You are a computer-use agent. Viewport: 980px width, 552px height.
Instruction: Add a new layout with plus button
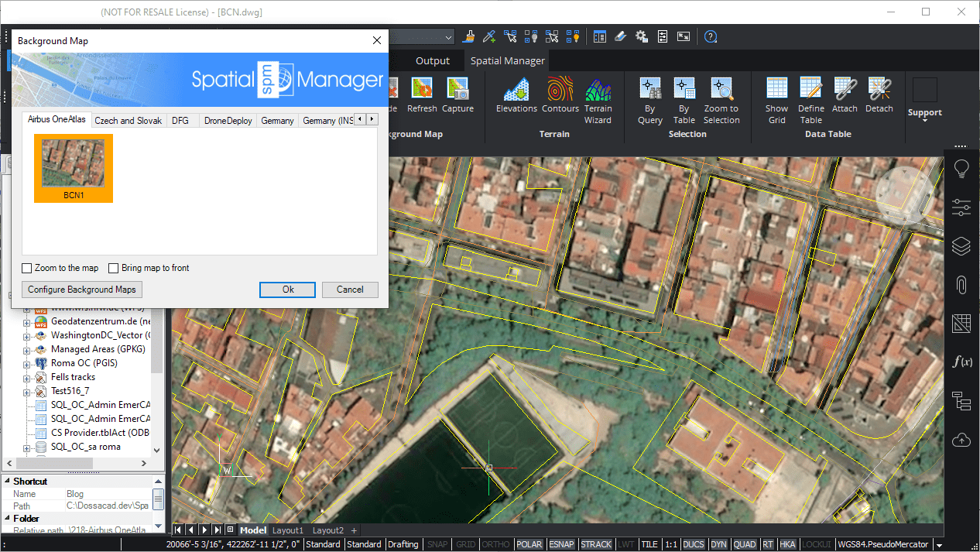(355, 530)
